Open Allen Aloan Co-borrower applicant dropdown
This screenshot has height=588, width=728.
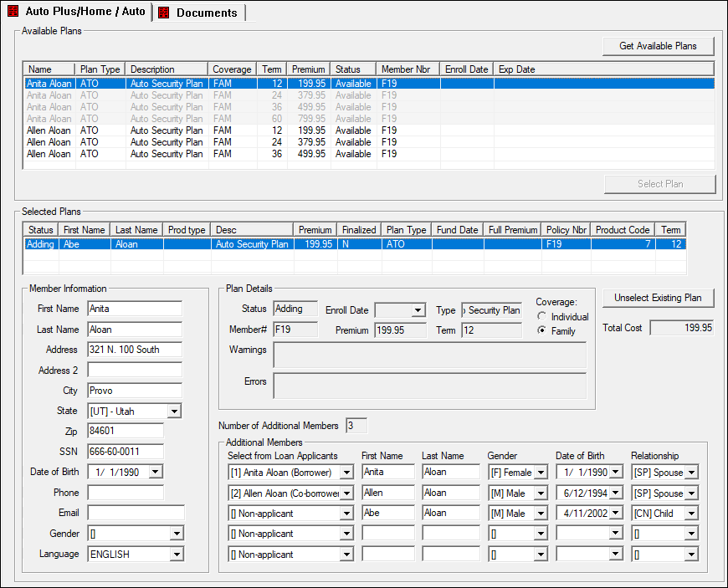pyautogui.click(x=346, y=493)
